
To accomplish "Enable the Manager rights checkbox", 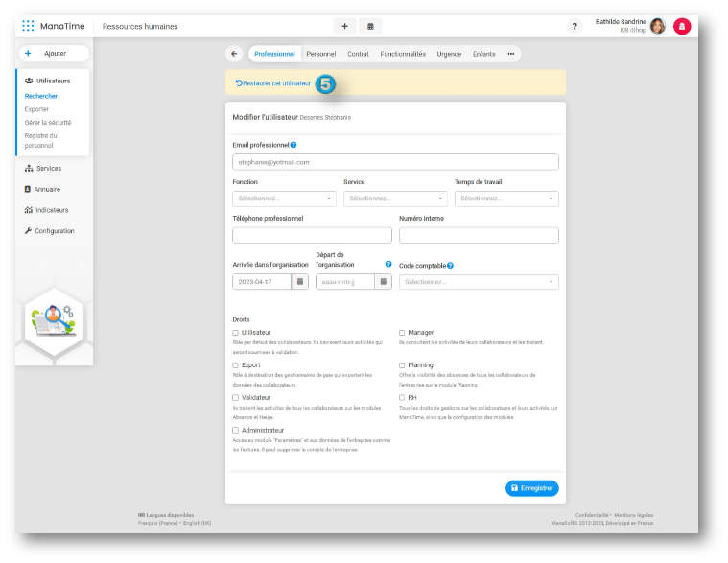I will [402, 333].
